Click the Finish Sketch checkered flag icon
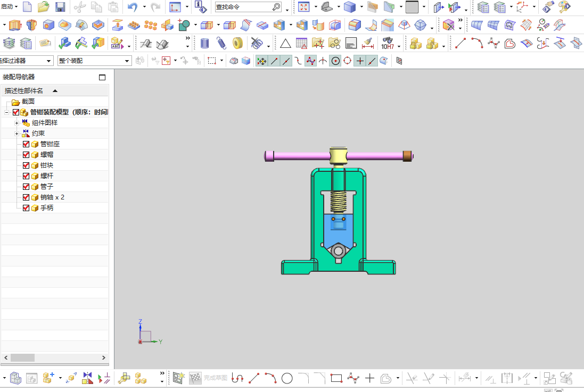This screenshot has height=392, width=584. [195, 378]
